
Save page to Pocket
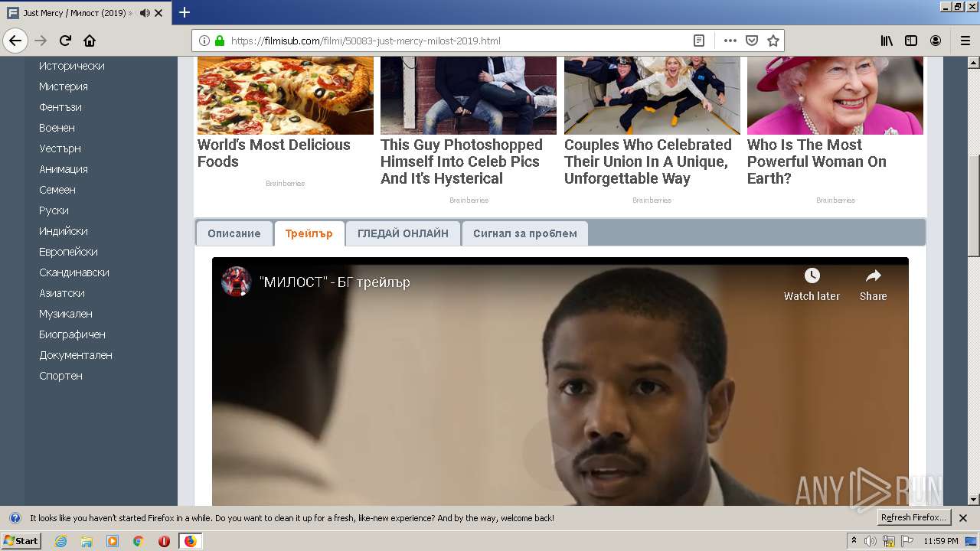tap(752, 41)
